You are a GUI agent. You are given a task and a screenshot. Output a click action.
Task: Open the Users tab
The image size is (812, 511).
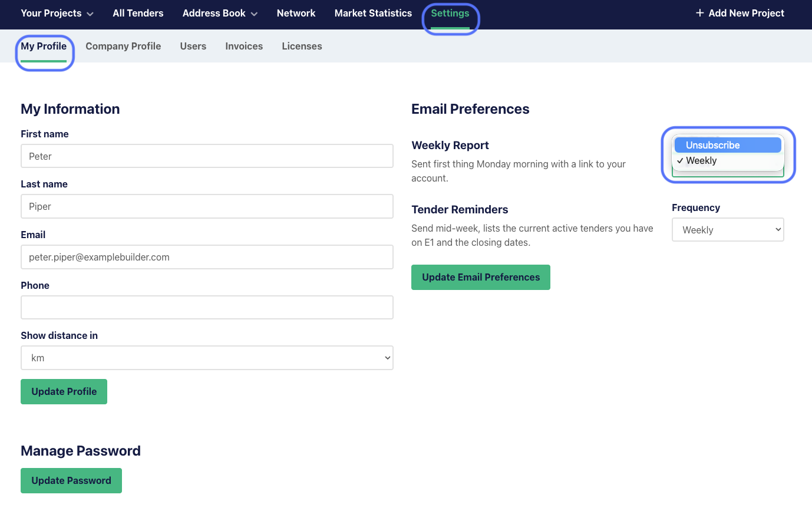193,46
